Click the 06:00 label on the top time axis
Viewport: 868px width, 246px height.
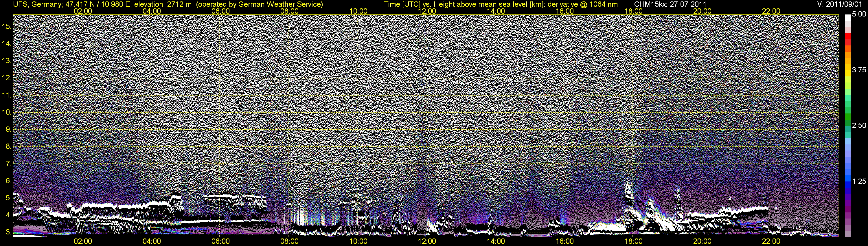(221, 11)
